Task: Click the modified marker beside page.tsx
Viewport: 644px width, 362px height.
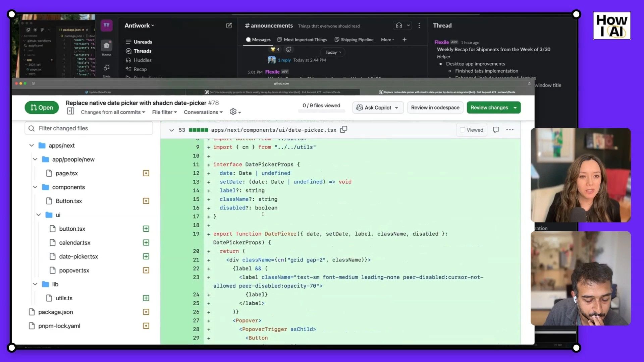Action: tap(146, 173)
